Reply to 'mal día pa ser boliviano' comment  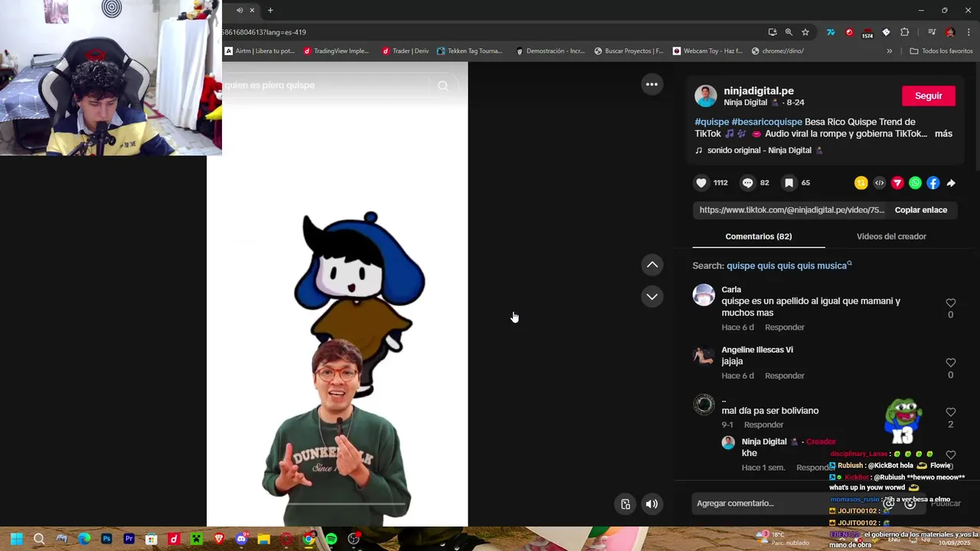[764, 425]
